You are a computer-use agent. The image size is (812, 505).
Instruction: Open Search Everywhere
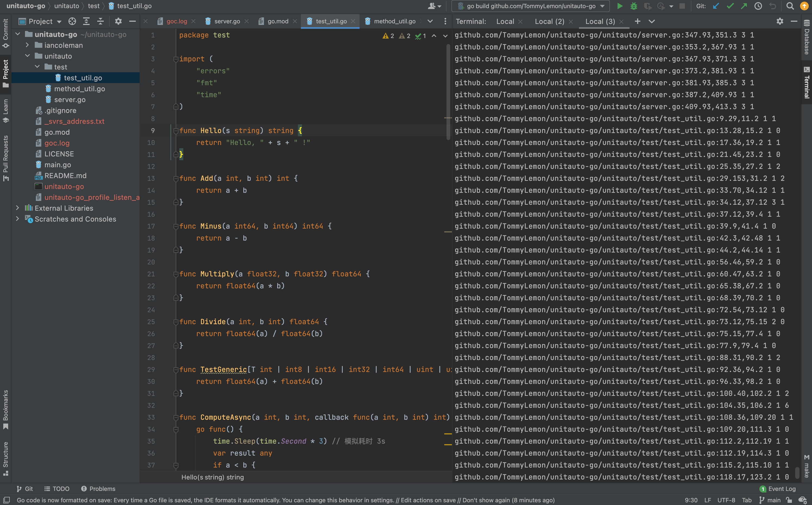pos(790,6)
